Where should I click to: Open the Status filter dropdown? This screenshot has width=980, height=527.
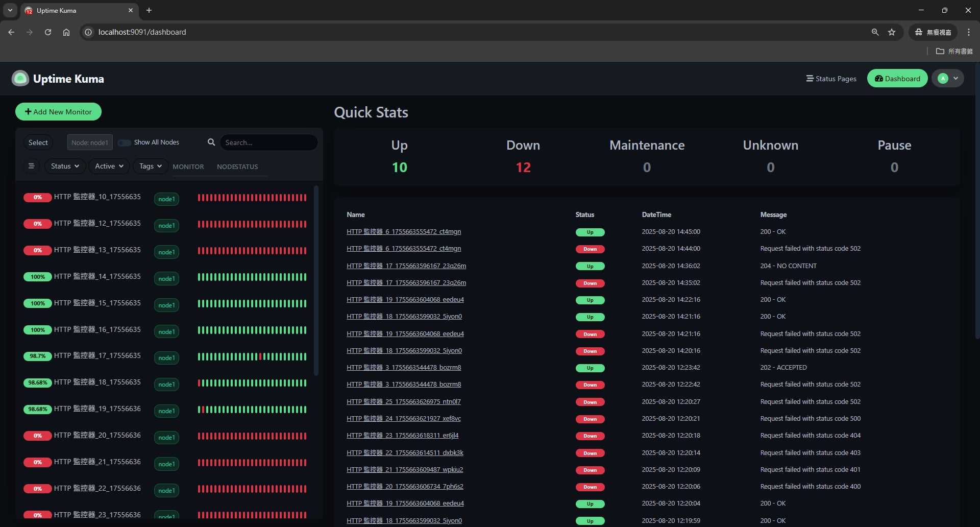[x=64, y=166]
